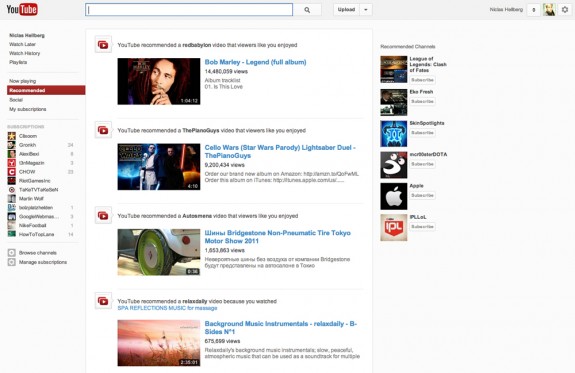Click the feed icon beside ThePianoGuys recommendation

(103, 130)
